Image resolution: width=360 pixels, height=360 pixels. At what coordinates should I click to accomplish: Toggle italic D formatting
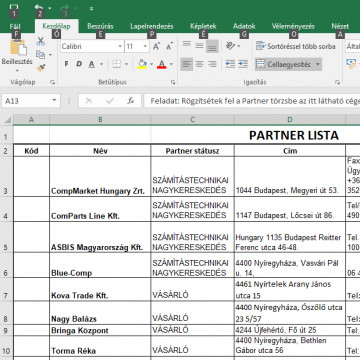click(x=79, y=64)
